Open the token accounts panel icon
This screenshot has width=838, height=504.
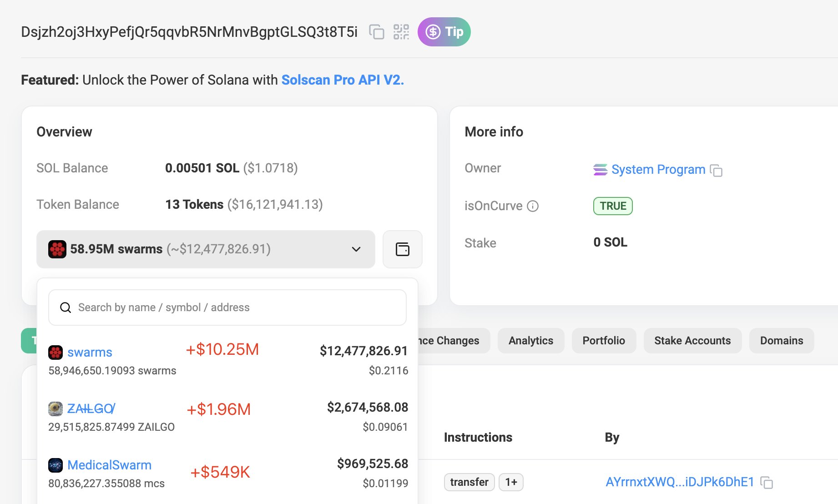(402, 249)
